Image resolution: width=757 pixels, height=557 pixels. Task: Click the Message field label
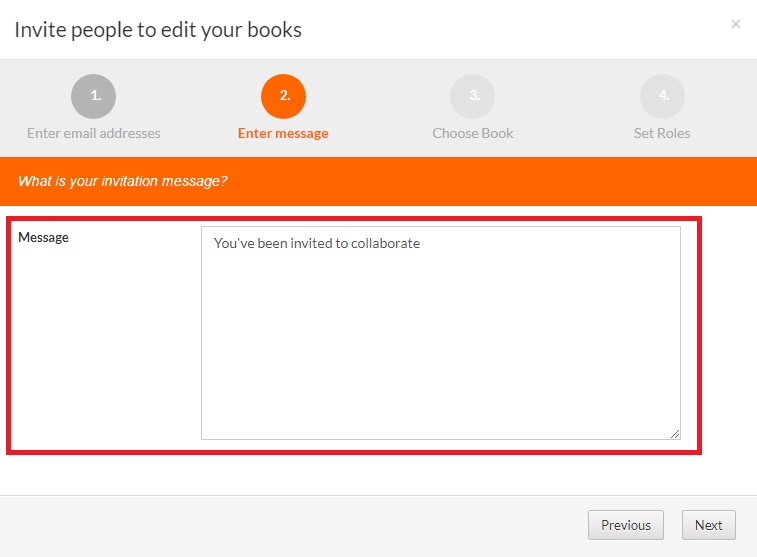pyautogui.click(x=44, y=238)
